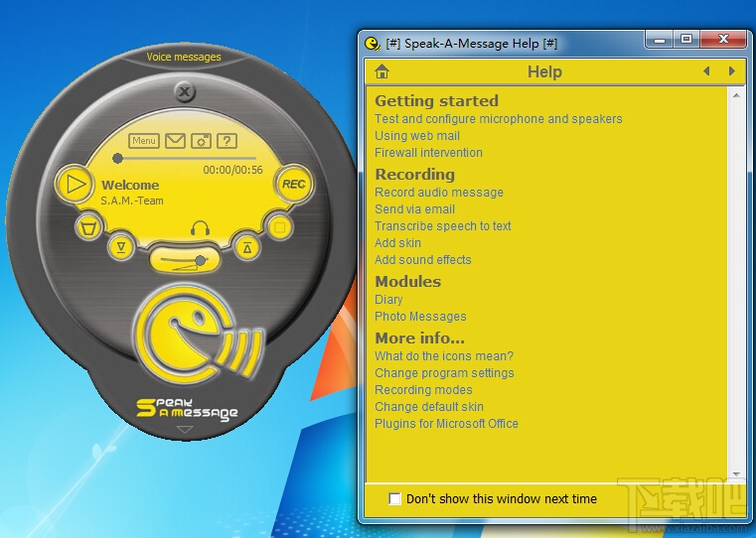Open the Menu button on player
Image resolution: width=756 pixels, height=538 pixels.
point(144,141)
